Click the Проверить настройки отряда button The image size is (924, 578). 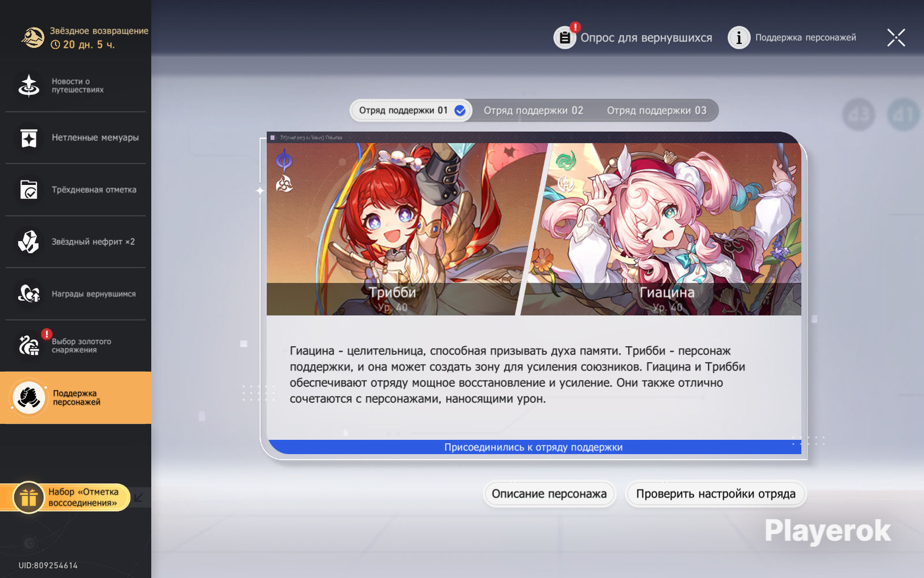(x=716, y=494)
